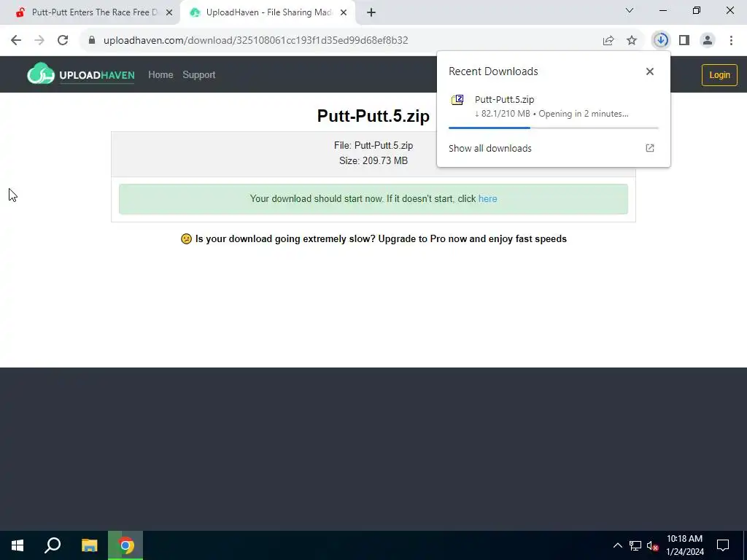747x560 pixels.
Task: Click the Upgrade to Pro message text
Action: pyautogui.click(x=381, y=238)
